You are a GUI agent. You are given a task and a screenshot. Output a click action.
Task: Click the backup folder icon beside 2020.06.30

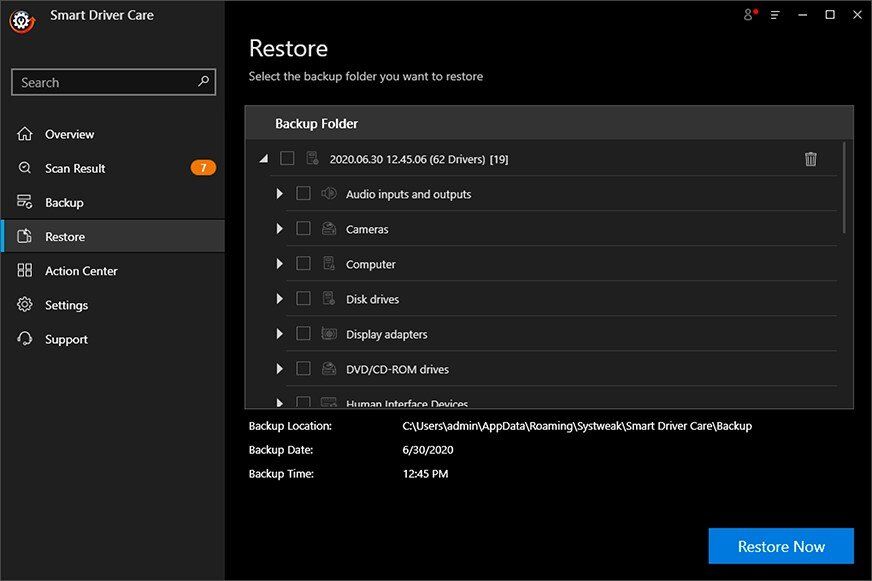pyautogui.click(x=313, y=158)
